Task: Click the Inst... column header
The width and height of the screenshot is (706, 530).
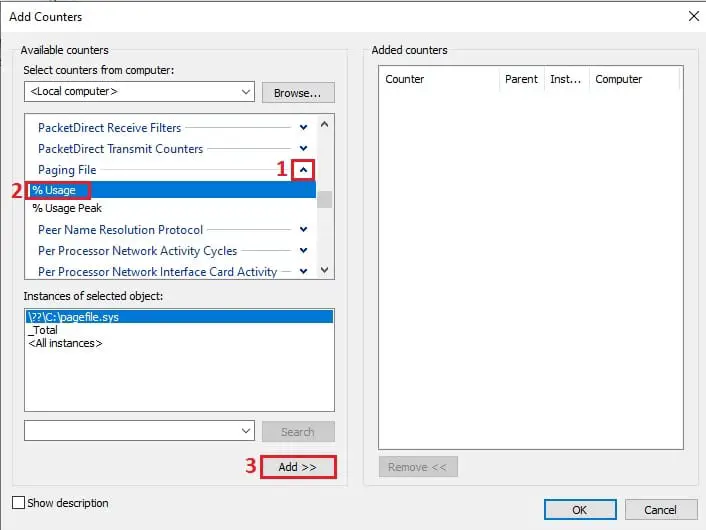Action: point(567,79)
